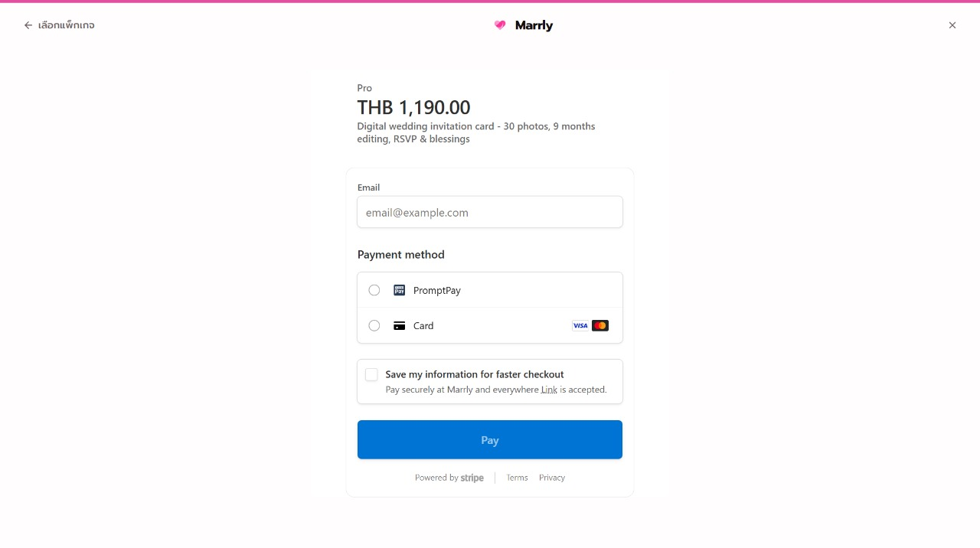Screen dimensions: 980x548
Task: Open the Privacy link
Action: point(551,477)
